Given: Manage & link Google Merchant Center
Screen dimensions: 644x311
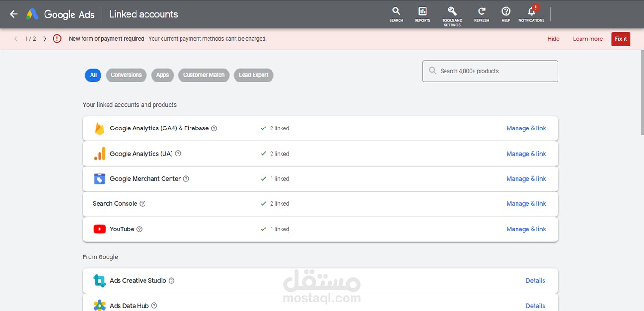Looking at the screenshot, I should 526,179.
